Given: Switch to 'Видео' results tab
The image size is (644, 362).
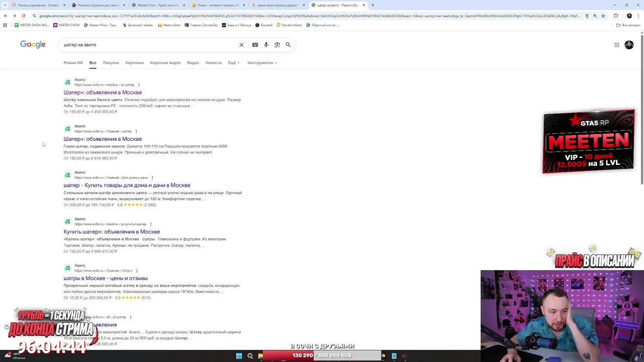Looking at the screenshot, I should pyautogui.click(x=193, y=63).
